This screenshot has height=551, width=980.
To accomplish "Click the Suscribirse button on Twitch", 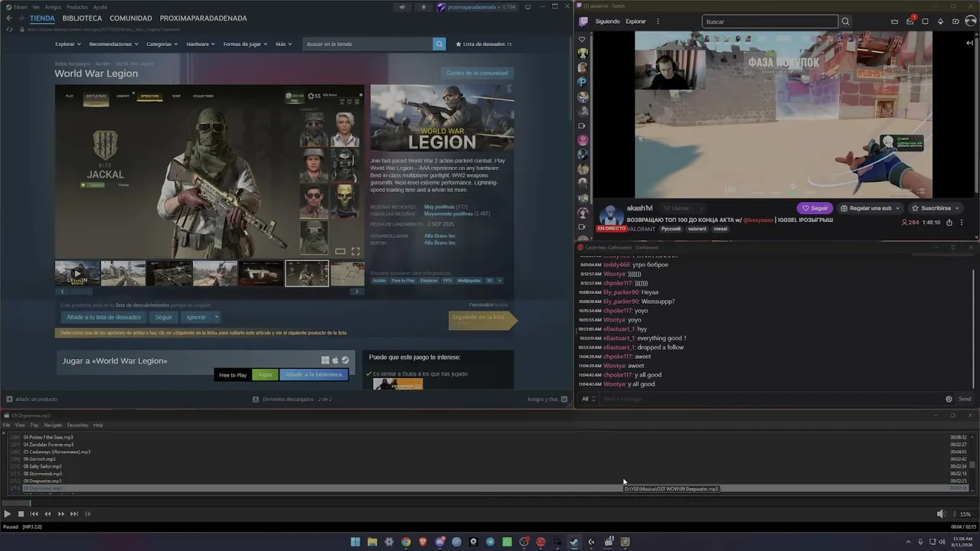I will coord(936,208).
